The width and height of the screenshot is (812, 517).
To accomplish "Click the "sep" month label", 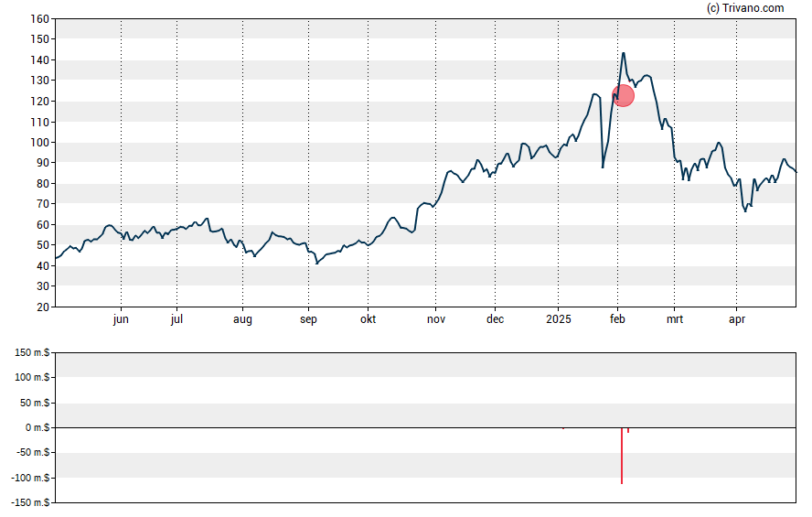I will click(308, 319).
